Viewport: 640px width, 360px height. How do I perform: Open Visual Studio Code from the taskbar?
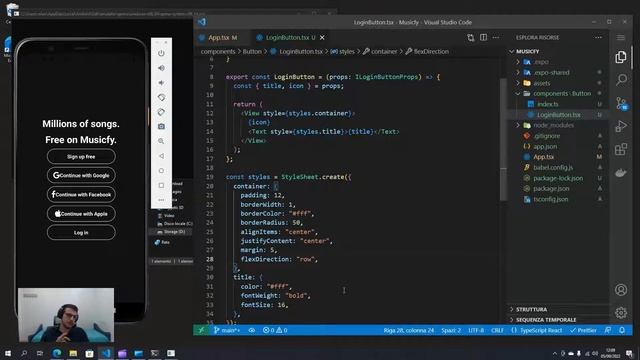[x=106, y=353]
